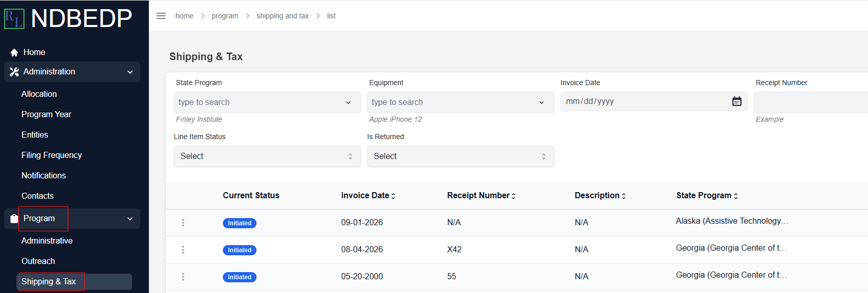Click the NDBEDP logo icon
The image size is (868, 293).
(14, 19)
